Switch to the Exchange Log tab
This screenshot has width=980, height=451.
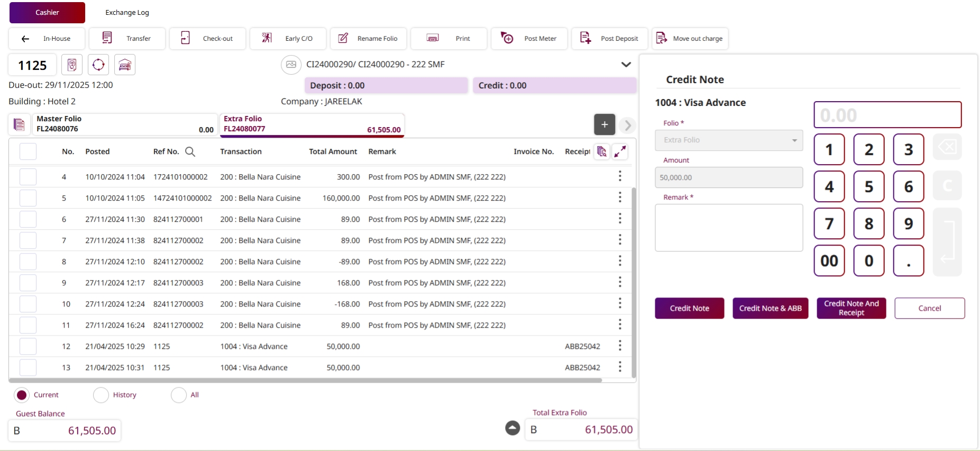pyautogui.click(x=127, y=13)
